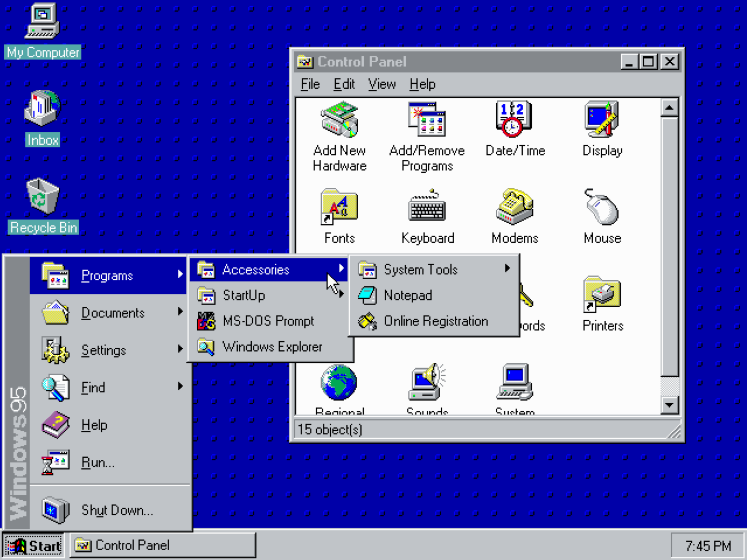Expand the Documents submenu
This screenshot has height=560, width=747.
pos(112,313)
